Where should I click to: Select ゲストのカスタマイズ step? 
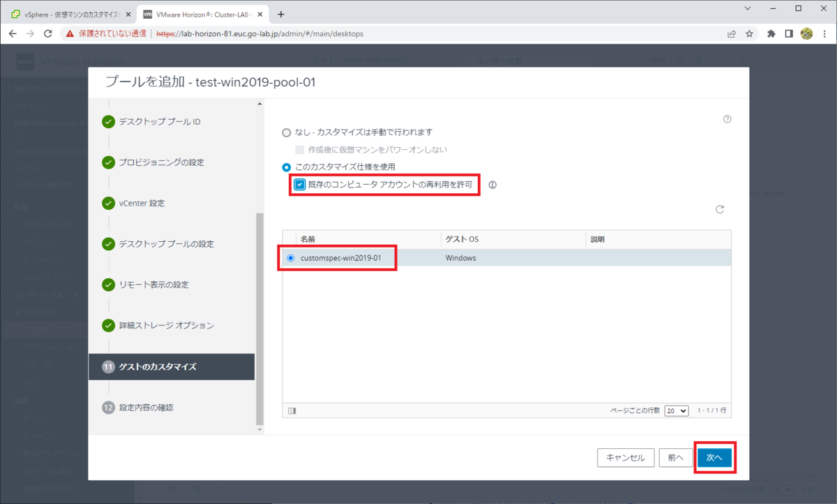(172, 366)
